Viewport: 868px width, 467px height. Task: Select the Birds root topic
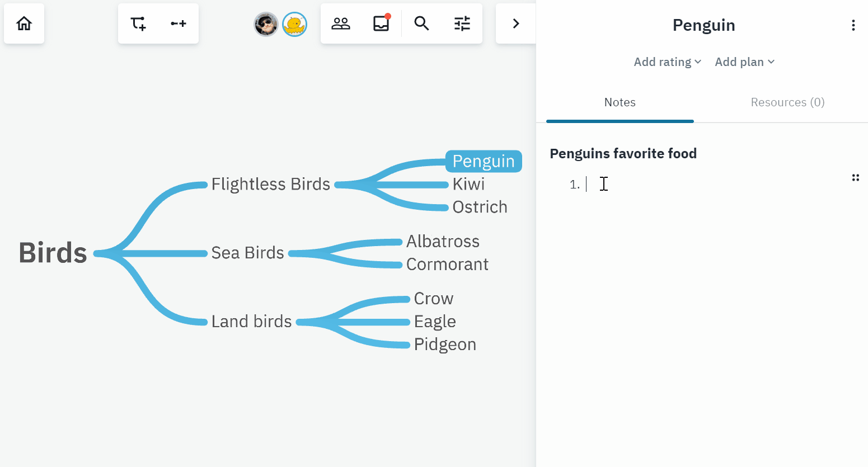tap(53, 253)
